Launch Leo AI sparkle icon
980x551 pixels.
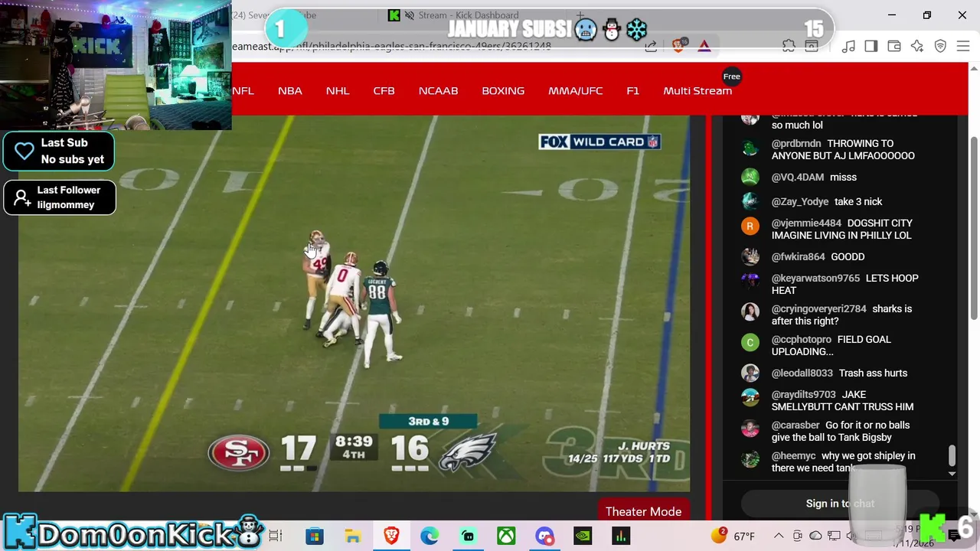click(917, 47)
